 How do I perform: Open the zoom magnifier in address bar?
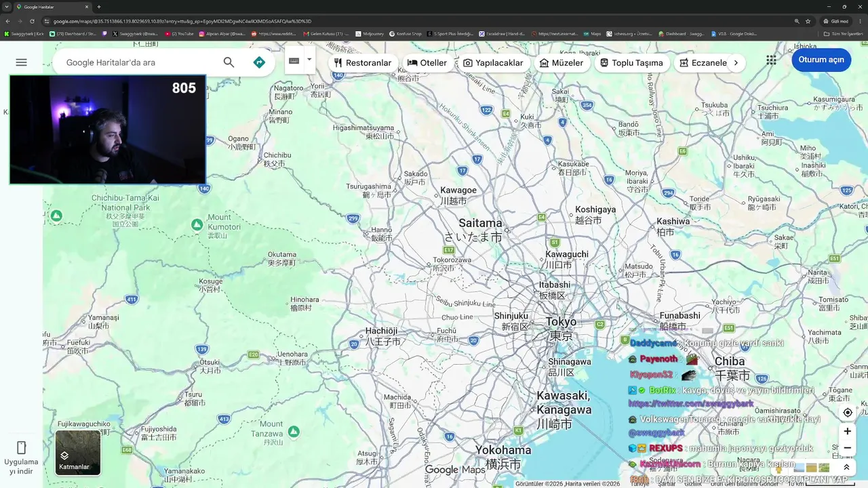pyautogui.click(x=797, y=21)
